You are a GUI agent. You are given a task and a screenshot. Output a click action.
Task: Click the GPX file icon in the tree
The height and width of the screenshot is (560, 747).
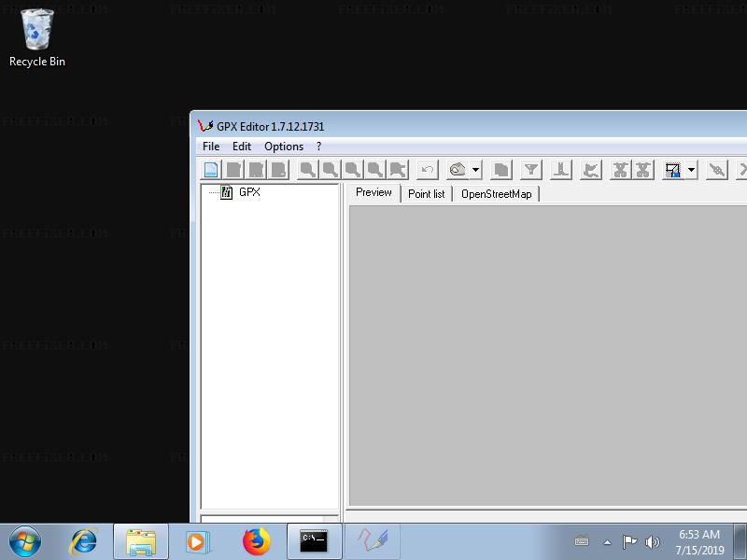(x=226, y=192)
